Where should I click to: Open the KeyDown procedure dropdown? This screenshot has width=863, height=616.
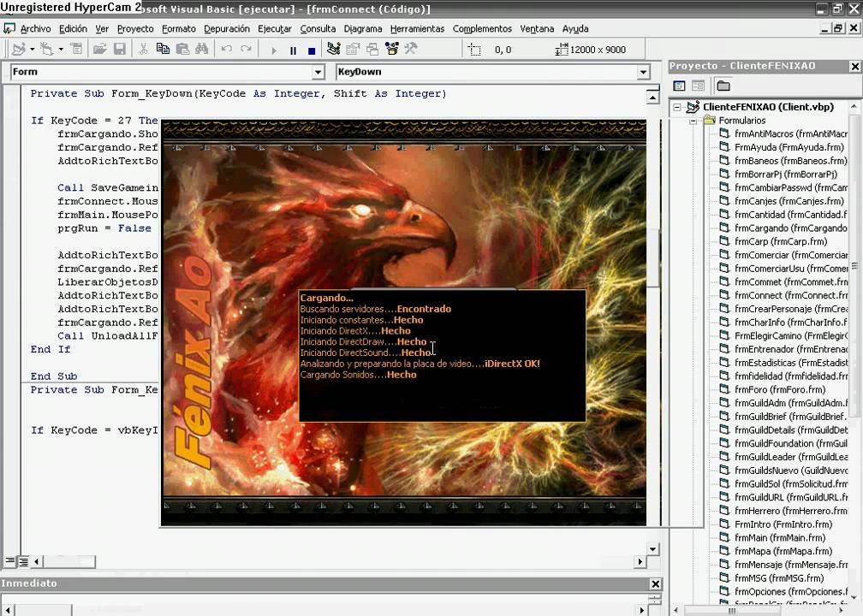643,72
